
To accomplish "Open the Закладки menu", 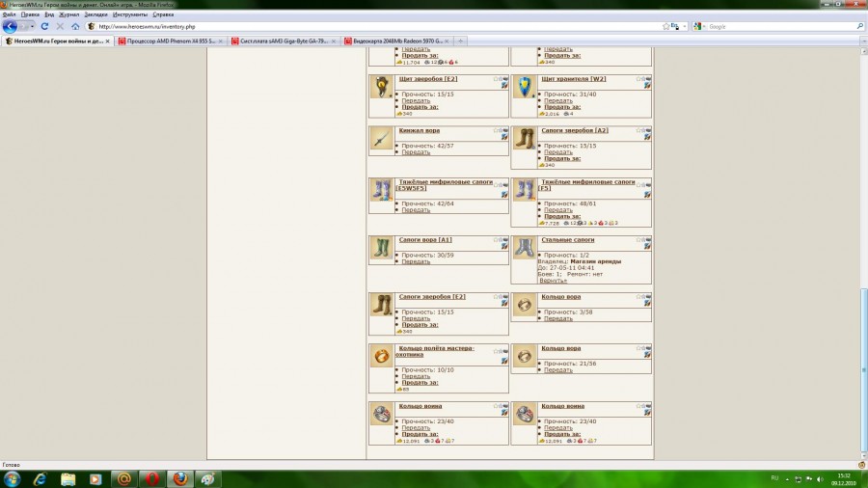I will tap(95, 14).
